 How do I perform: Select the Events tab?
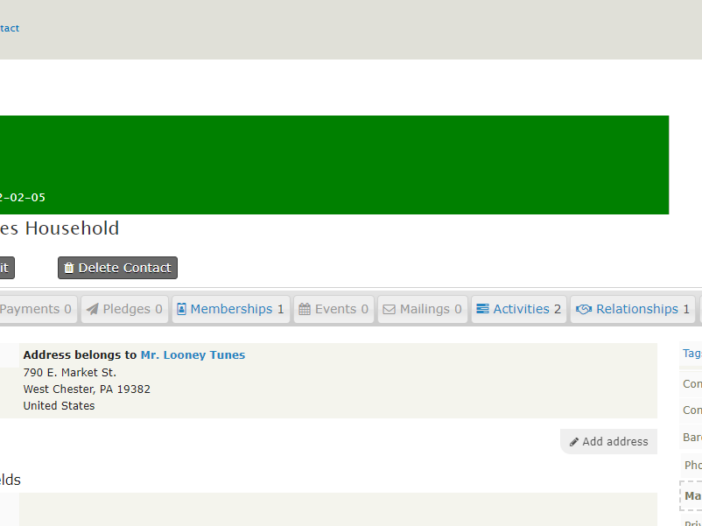click(x=336, y=310)
